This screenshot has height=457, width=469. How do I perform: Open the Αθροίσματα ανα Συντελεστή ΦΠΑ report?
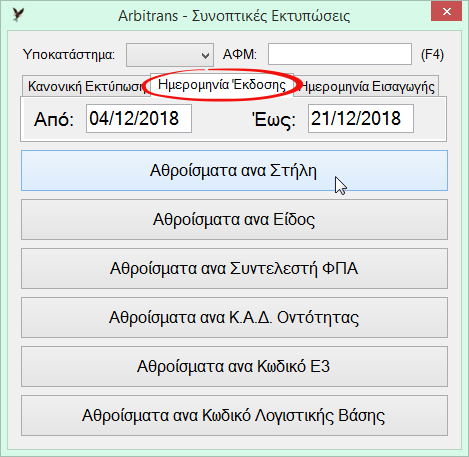[234, 269]
